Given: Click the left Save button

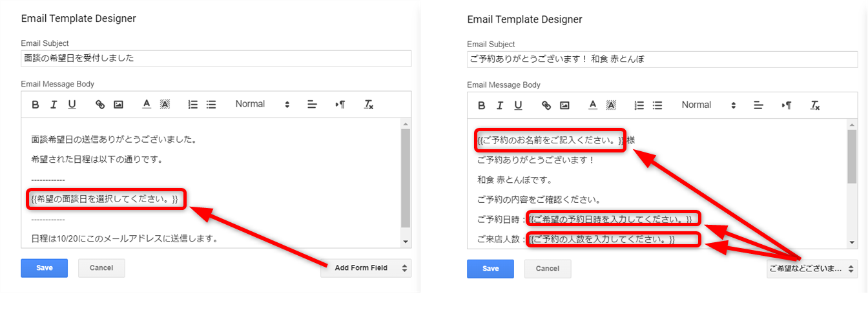Looking at the screenshot, I should [x=44, y=268].
